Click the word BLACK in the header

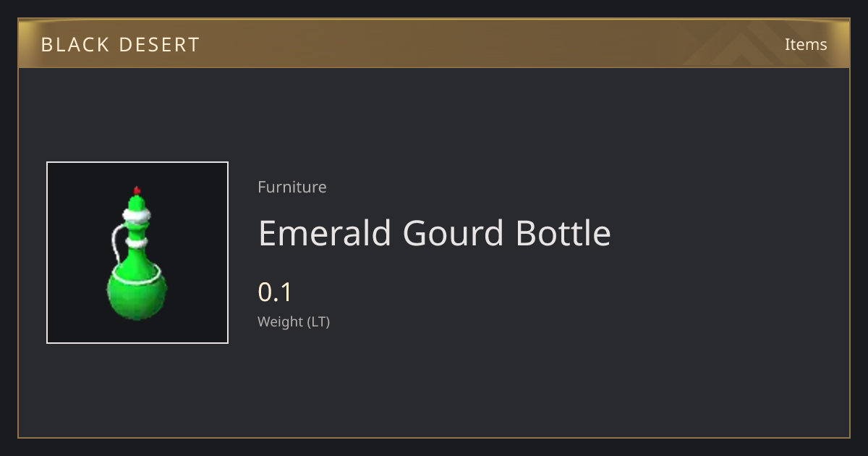point(75,45)
